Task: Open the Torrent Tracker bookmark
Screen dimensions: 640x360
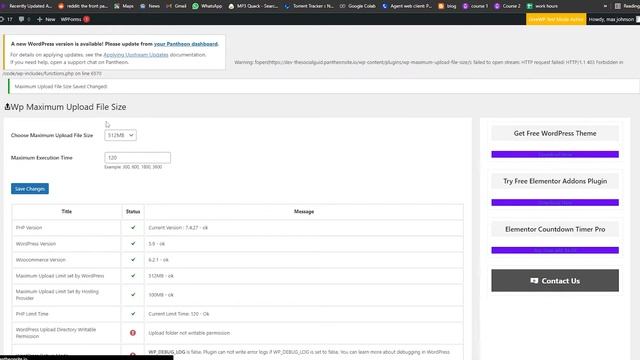Action: [309, 6]
